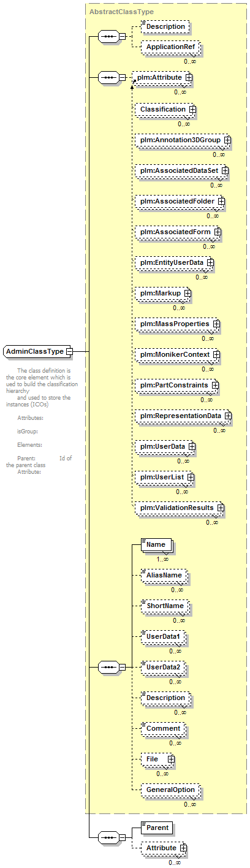Screen dimensions: 250x868
Task: Select the AdminClassType root element
Action: (x=36, y=351)
